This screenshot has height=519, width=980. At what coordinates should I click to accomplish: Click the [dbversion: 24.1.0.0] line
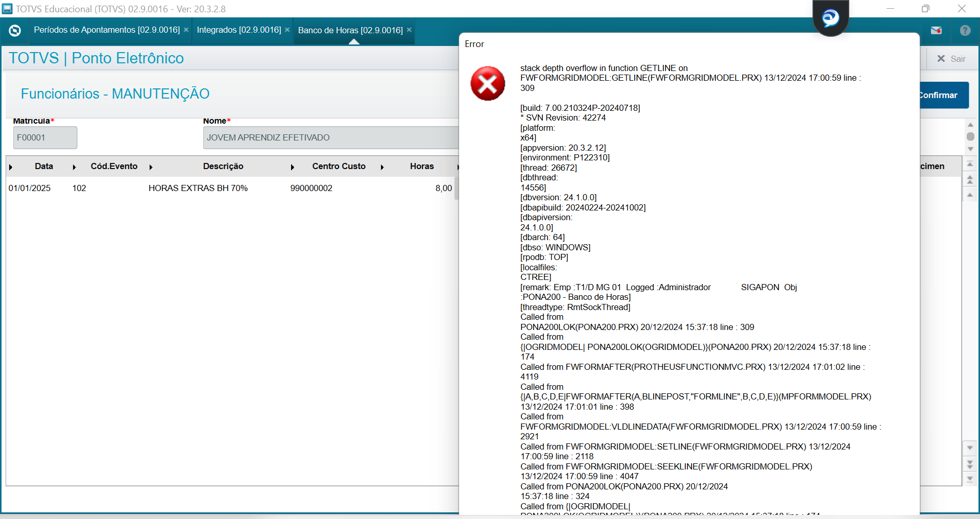[x=559, y=197]
